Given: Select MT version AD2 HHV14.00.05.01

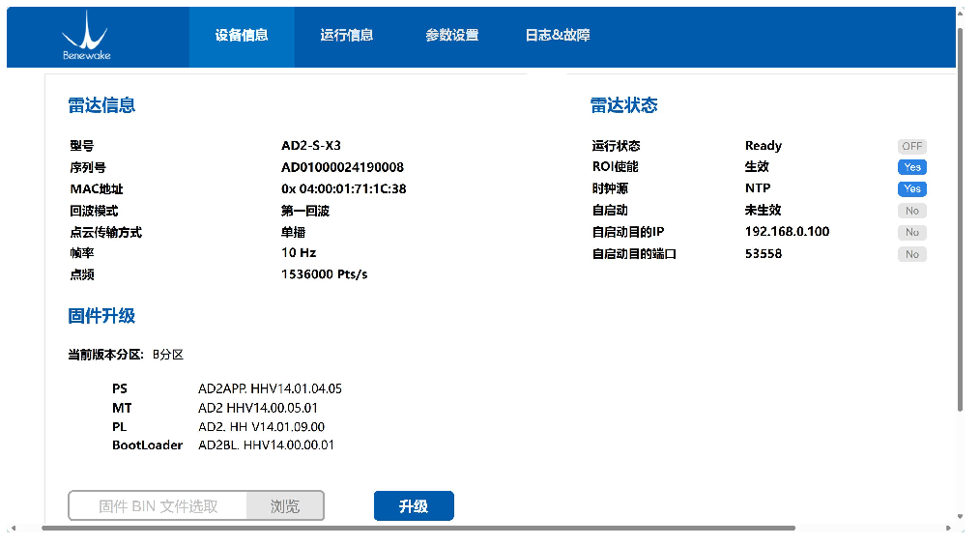Looking at the screenshot, I should click(258, 408).
